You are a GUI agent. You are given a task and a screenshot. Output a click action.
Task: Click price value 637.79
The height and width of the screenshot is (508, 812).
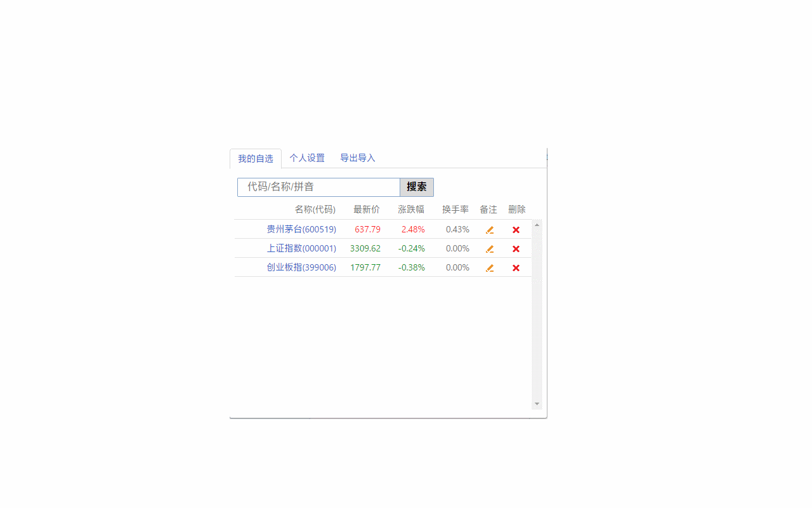pyautogui.click(x=367, y=229)
